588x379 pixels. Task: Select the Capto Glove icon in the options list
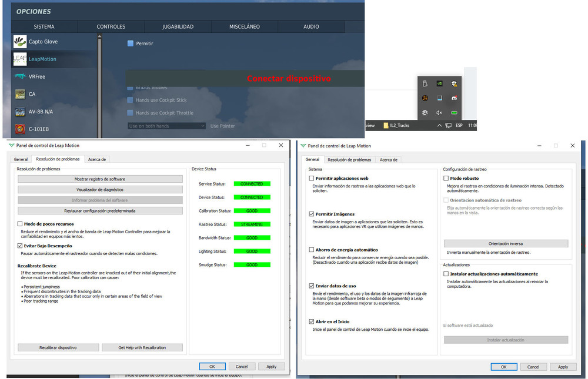point(20,41)
